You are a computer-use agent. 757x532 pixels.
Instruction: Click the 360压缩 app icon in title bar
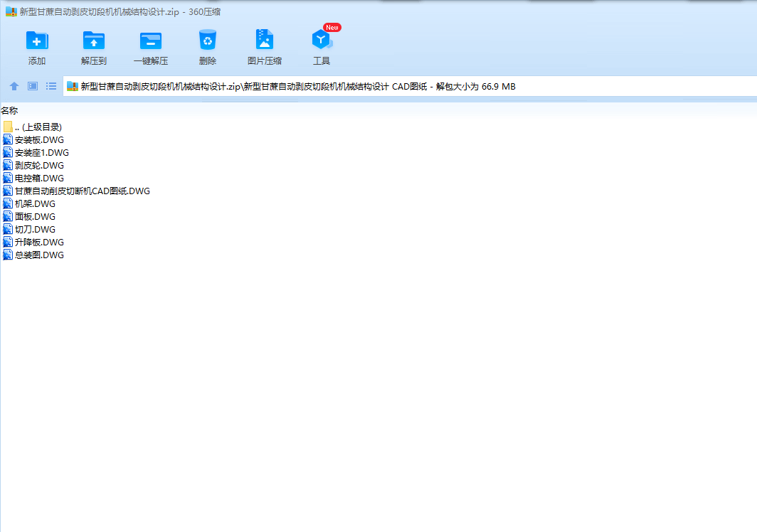(x=11, y=11)
